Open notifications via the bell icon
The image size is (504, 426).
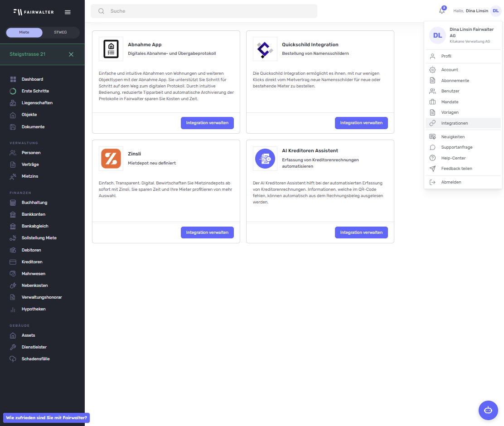(x=441, y=11)
